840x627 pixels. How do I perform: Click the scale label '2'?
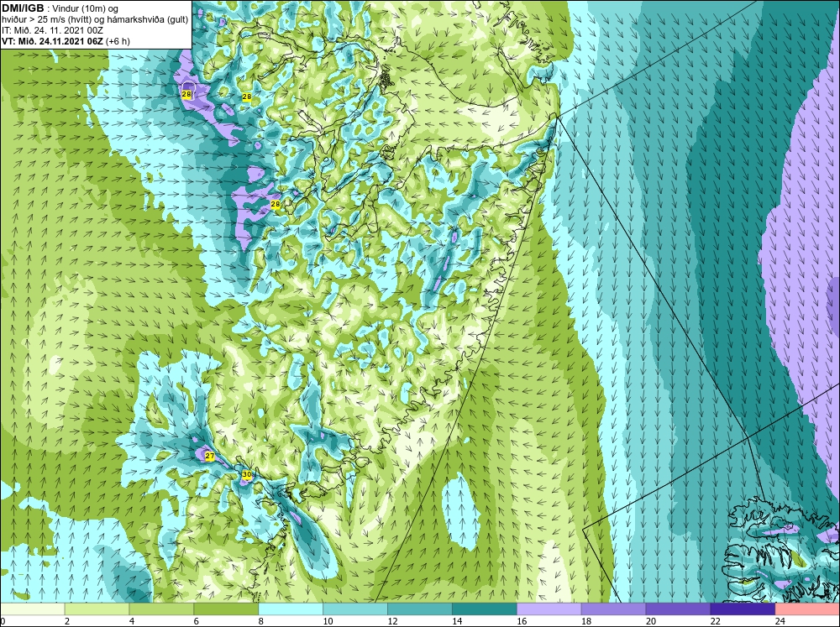67,621
